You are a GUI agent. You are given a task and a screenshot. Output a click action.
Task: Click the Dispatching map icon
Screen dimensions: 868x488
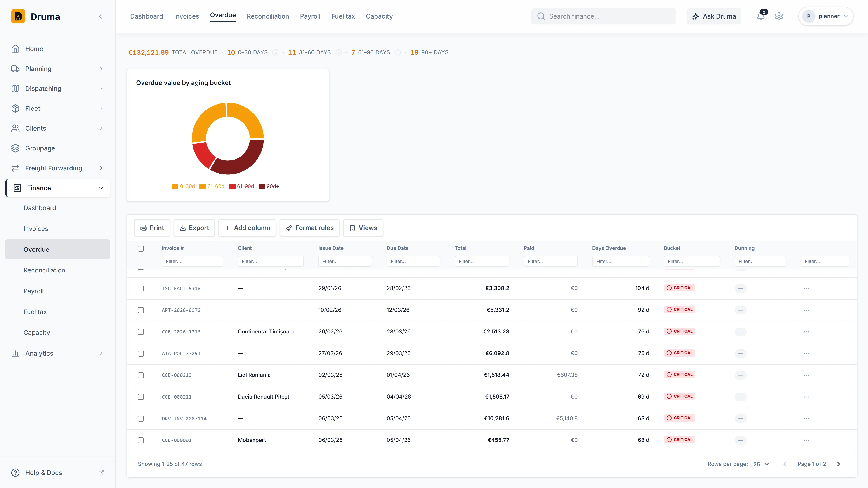(15, 89)
